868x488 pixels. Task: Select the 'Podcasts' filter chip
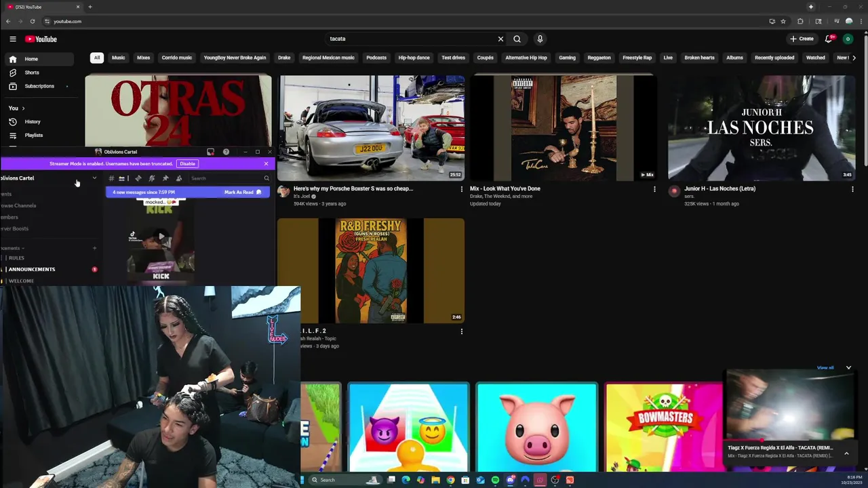376,58
